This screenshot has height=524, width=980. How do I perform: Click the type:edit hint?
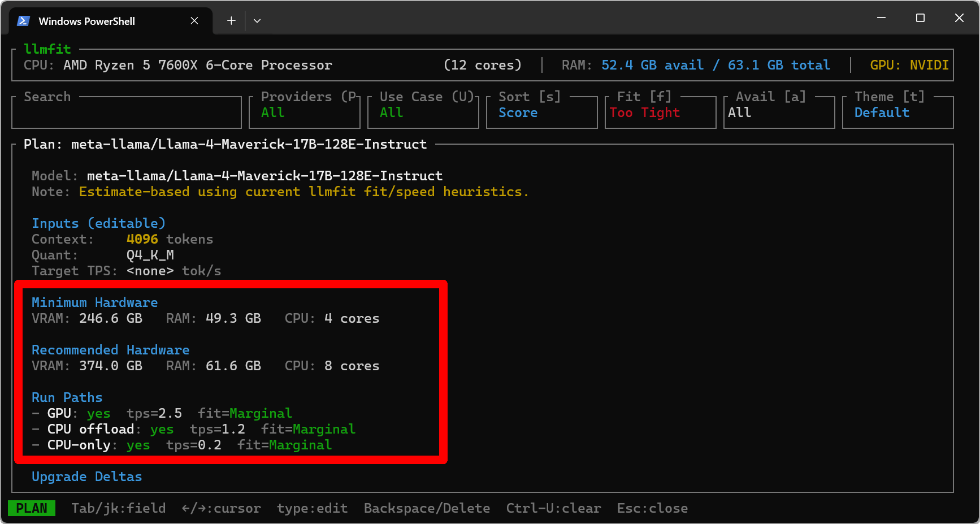point(313,508)
